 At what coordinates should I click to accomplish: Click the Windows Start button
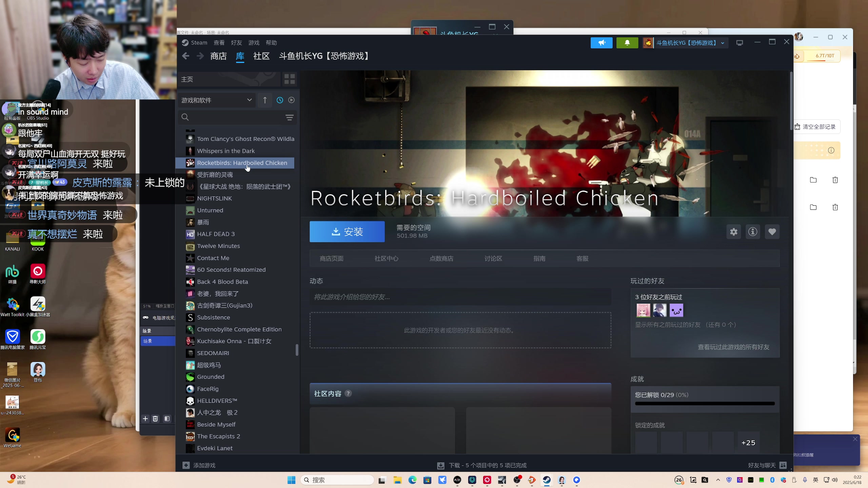[291, 480]
